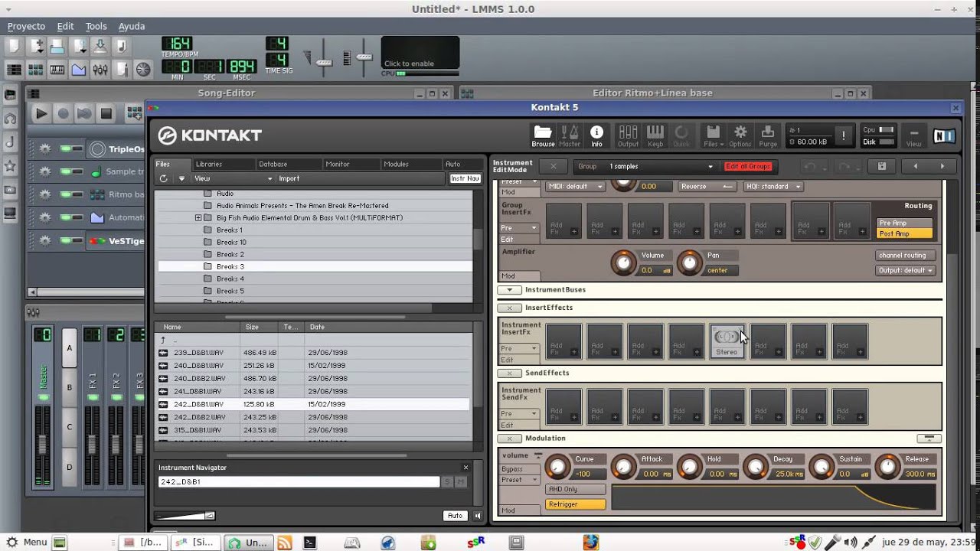
Task: Open the TripleOscillator track settings gear
Action: click(45, 149)
